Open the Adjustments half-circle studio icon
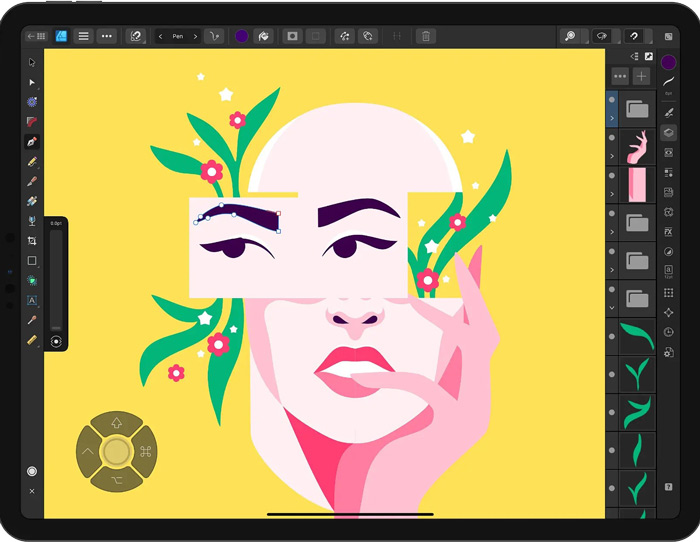The height and width of the screenshot is (542, 700). [668, 252]
